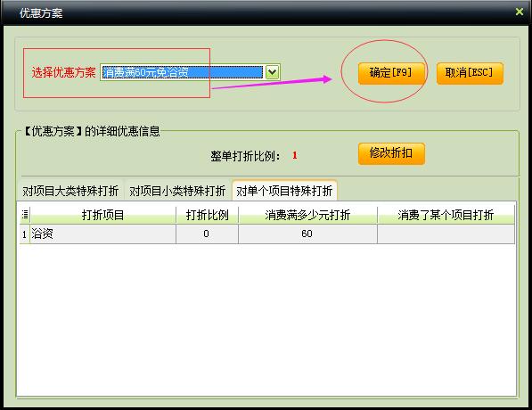Confirm with the 确定[F9] button
Screen dimensions: 532x410
391,73
